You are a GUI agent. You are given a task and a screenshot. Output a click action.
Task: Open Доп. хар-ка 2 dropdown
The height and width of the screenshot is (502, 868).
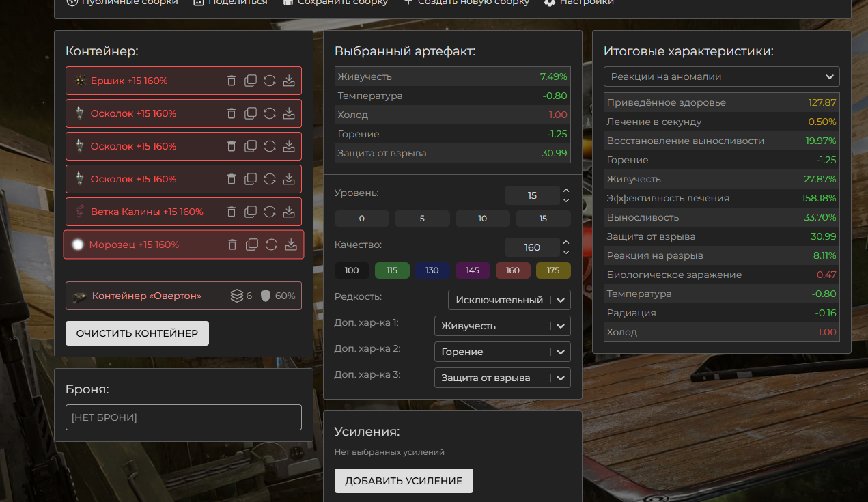(503, 352)
